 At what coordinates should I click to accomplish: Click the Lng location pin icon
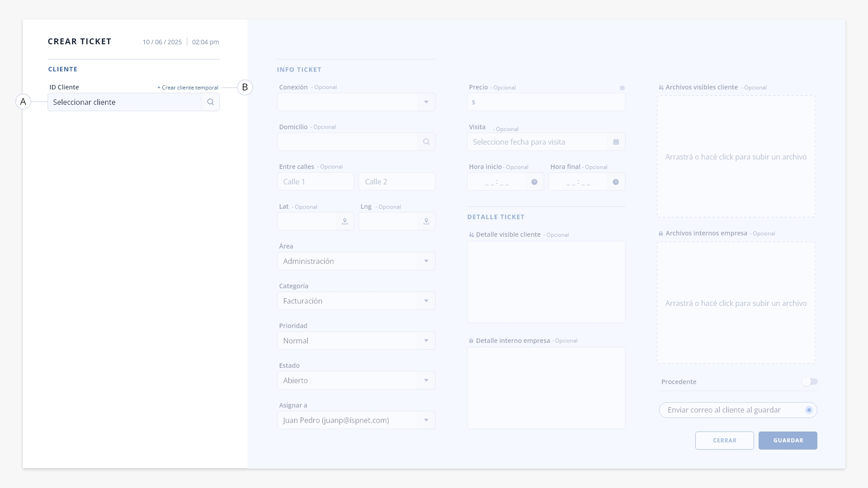(426, 221)
